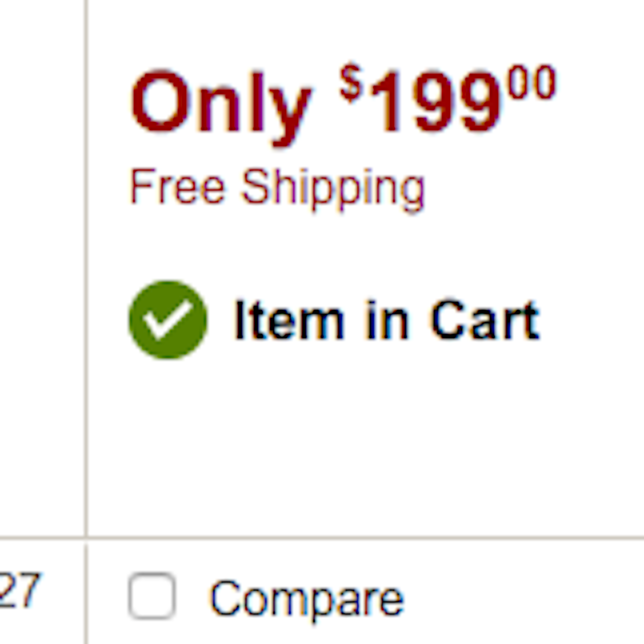Click the number 27 at bottom left
Viewport: 644px width, 644px height.
point(20,590)
